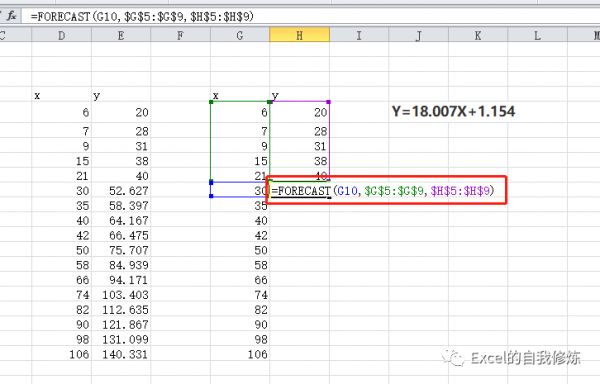Click the cell containing 94.171

(121, 280)
